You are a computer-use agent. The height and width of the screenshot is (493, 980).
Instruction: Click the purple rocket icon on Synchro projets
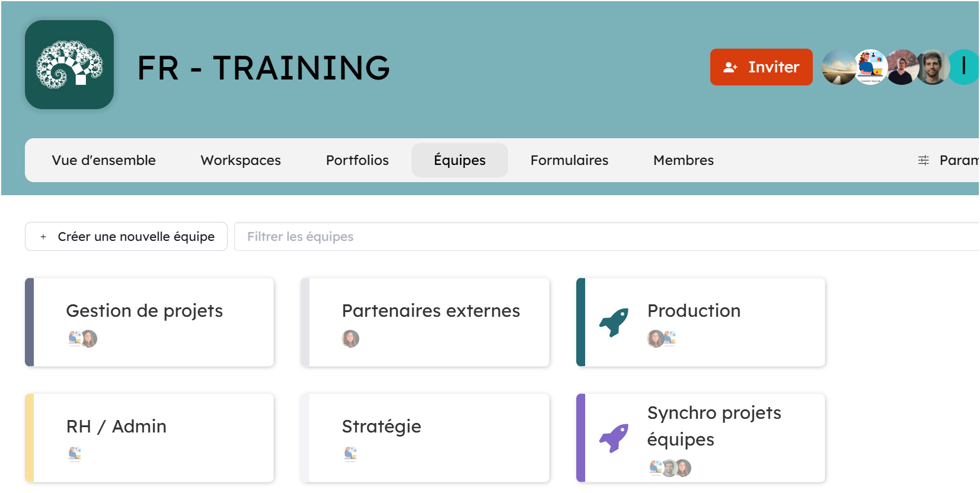[x=614, y=438]
